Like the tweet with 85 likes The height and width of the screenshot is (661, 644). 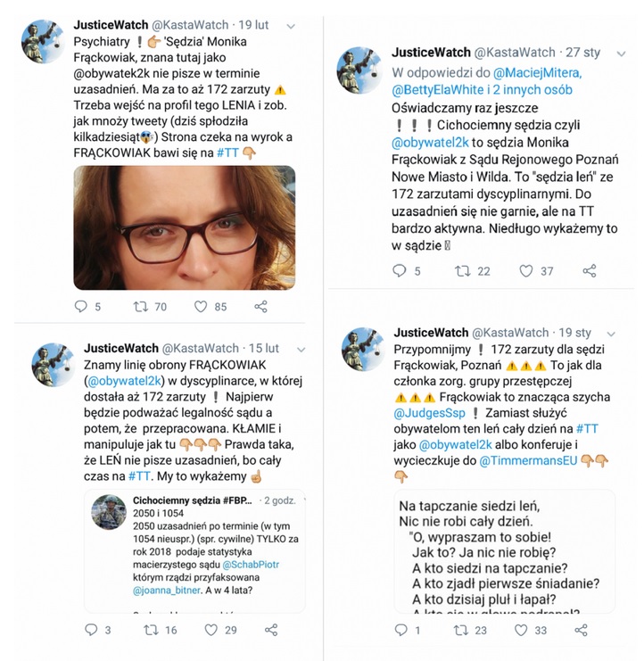click(201, 307)
